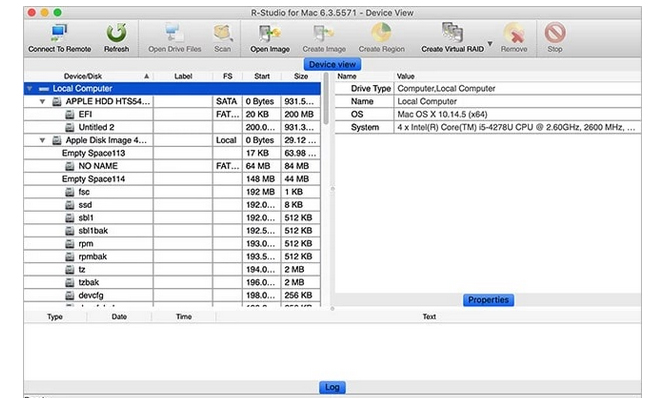This screenshot has width=662, height=398.
Task: Click the Date column header in log
Action: click(x=119, y=317)
